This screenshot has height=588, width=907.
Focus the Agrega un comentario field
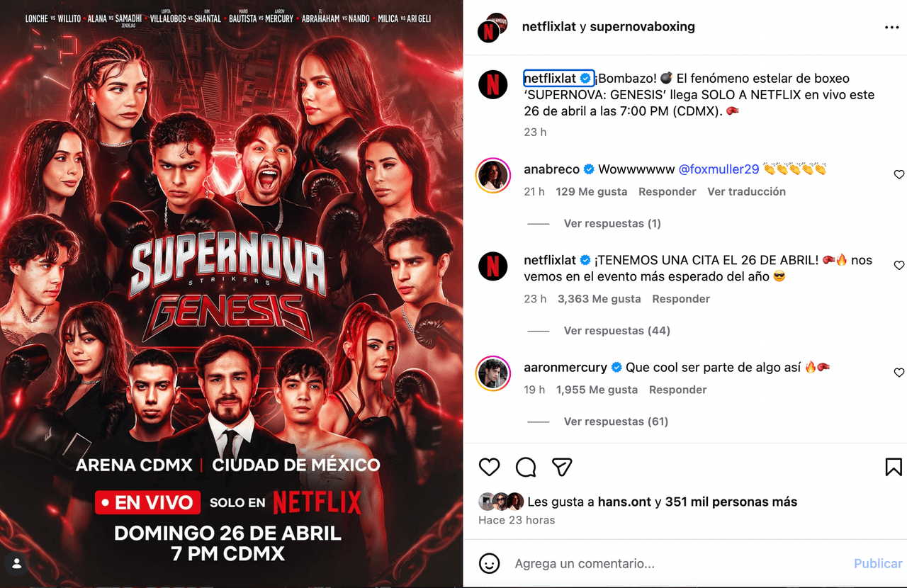coord(677,564)
